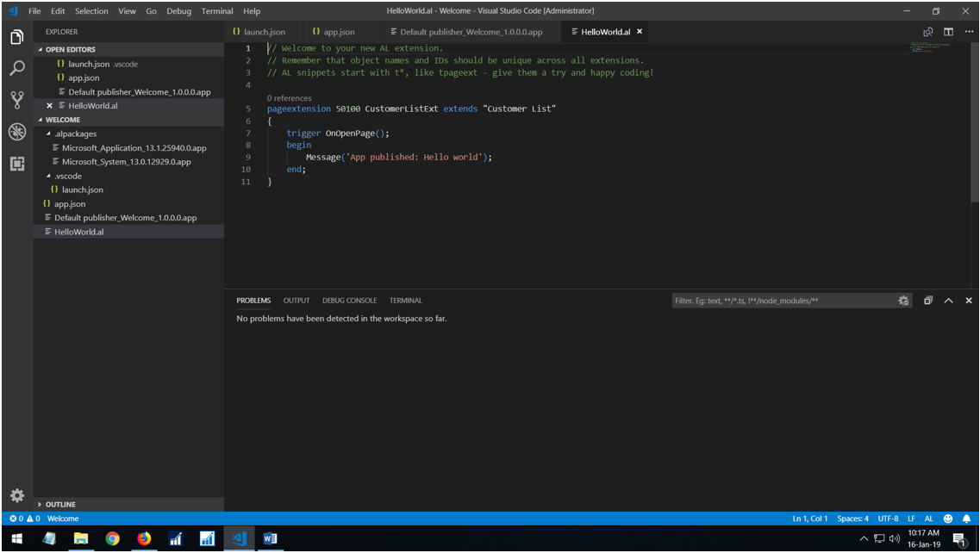Switch to the Output panel tab
980x553 pixels.
click(x=296, y=301)
